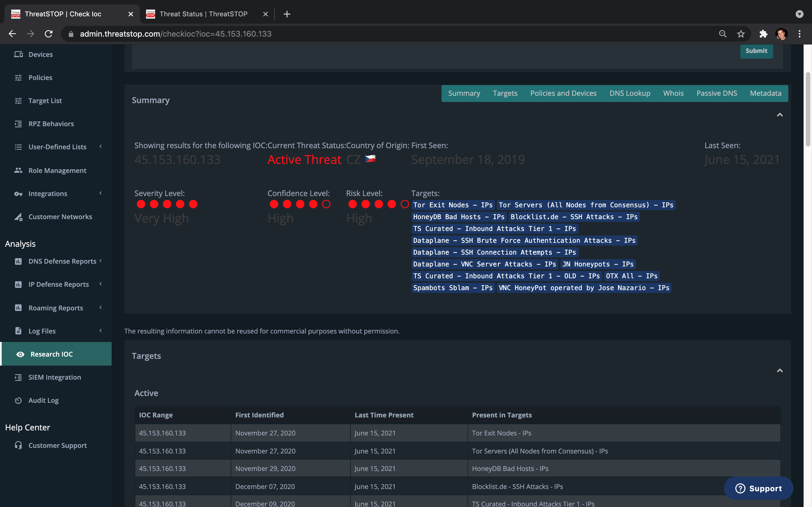Collapse the Targets panel chevron

(x=780, y=370)
